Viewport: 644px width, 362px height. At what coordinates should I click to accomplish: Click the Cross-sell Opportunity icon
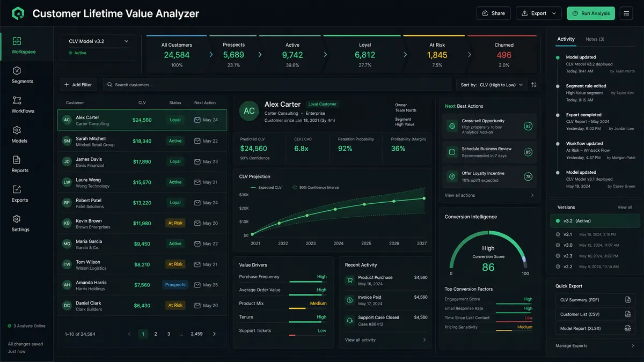452,127
